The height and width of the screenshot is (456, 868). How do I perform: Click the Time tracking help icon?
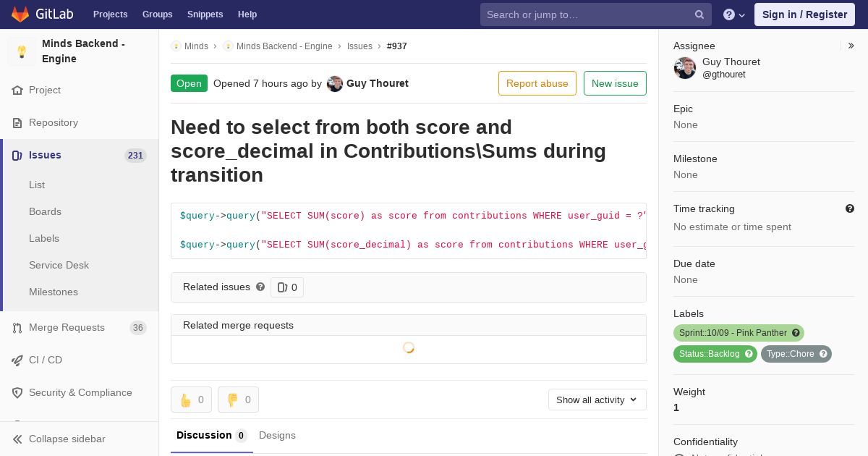pos(850,208)
